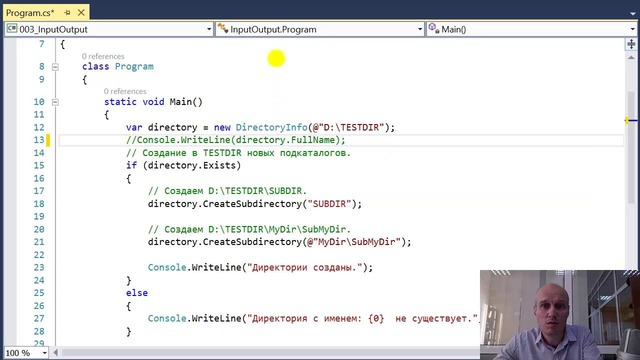
Task: Click the @"D:\TESTDIR" string on line 12
Action: (x=349, y=127)
